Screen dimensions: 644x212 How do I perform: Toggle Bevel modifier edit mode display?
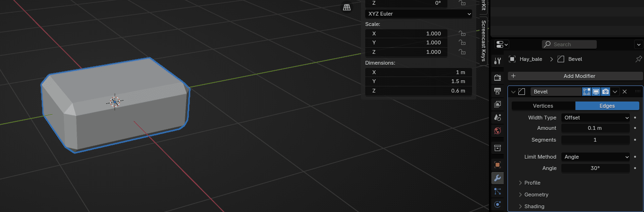(x=587, y=92)
